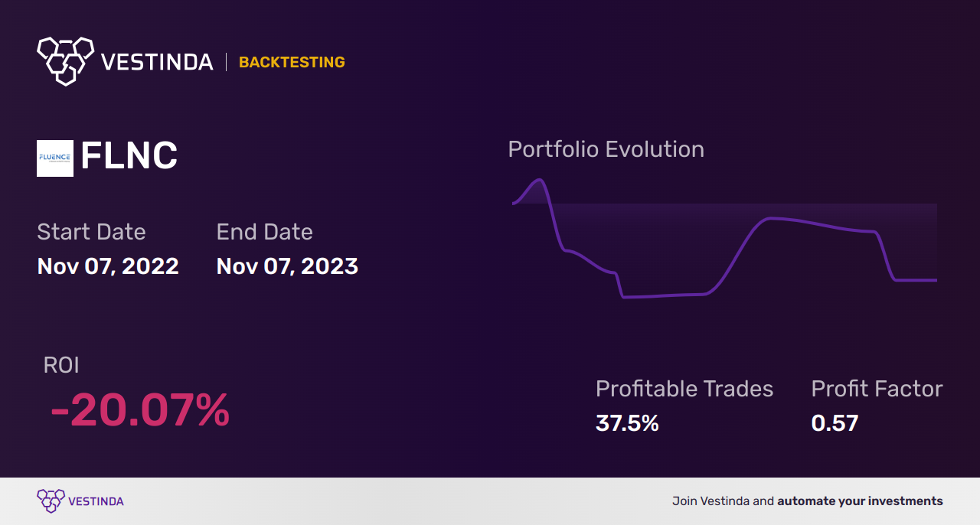This screenshot has height=525, width=980.
Task: Click the Vestinda hexagon logo in header
Action: [65, 60]
